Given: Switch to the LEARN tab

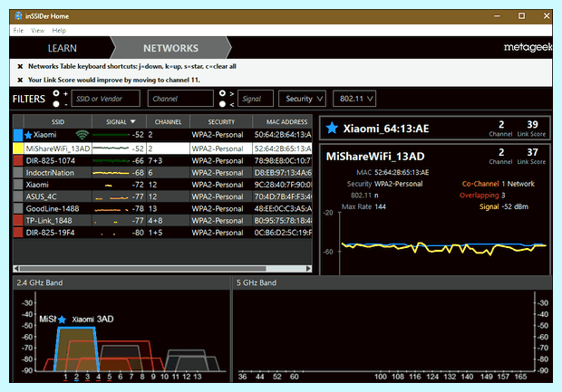Looking at the screenshot, I should pos(62,48).
